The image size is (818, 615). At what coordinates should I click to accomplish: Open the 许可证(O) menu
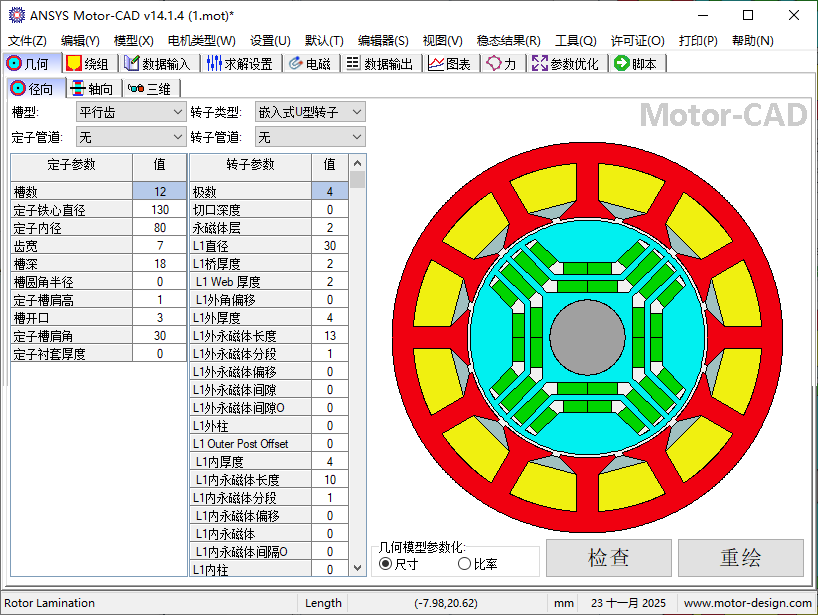pos(637,41)
